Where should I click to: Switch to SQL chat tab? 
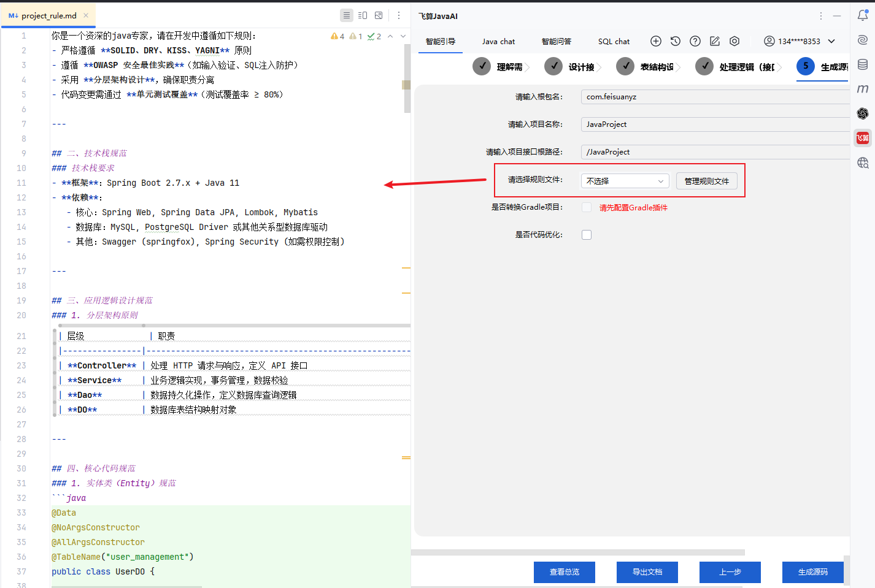tap(614, 42)
